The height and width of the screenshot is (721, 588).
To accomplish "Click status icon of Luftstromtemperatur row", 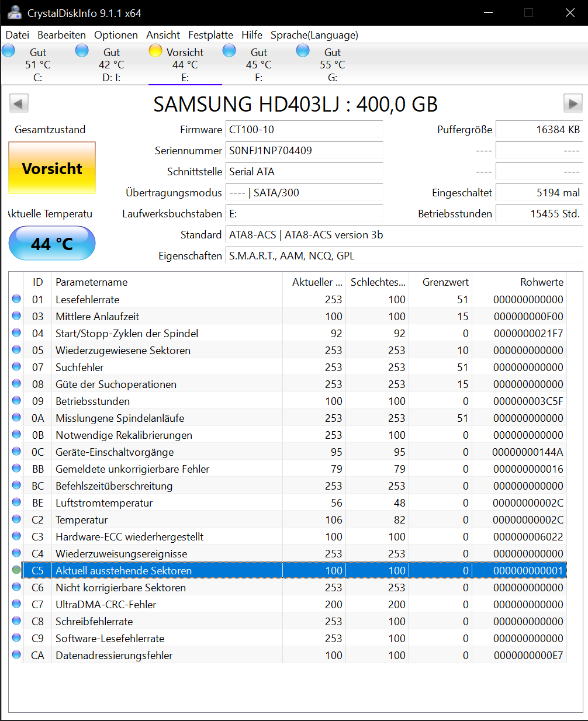I will tap(16, 502).
